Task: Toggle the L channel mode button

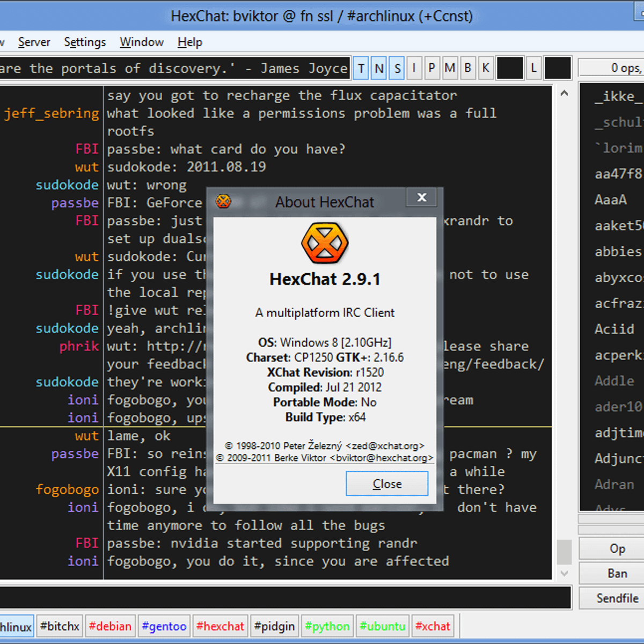Action: coord(533,68)
